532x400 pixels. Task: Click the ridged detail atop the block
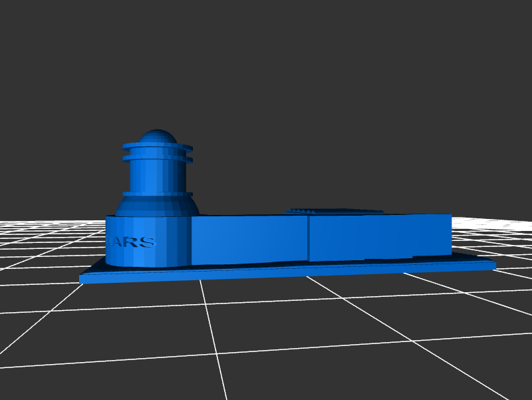332,211
